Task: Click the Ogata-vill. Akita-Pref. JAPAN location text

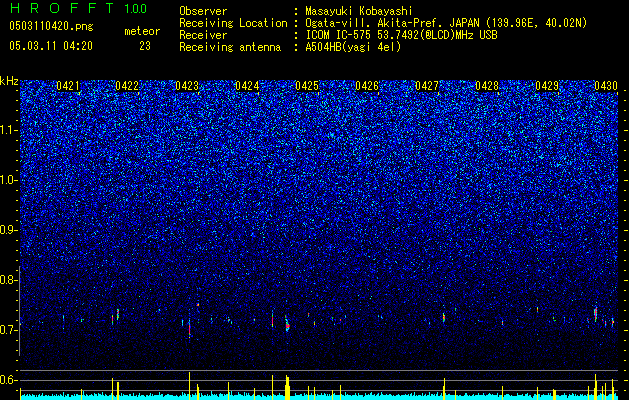Action: 446,23
